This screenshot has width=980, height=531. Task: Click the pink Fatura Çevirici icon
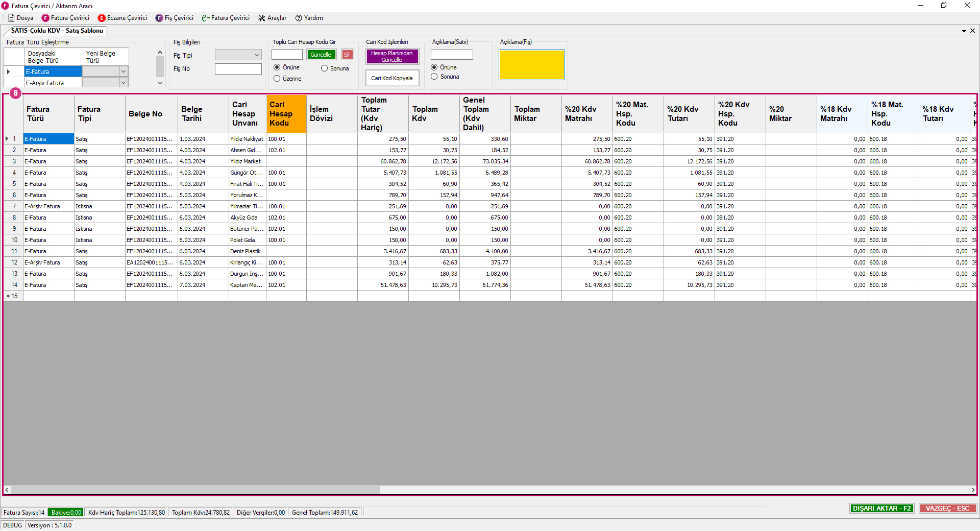coord(45,18)
